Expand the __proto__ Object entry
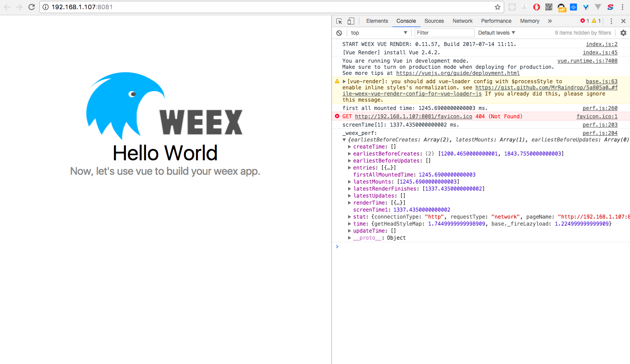This screenshot has width=630, height=364. [350, 238]
